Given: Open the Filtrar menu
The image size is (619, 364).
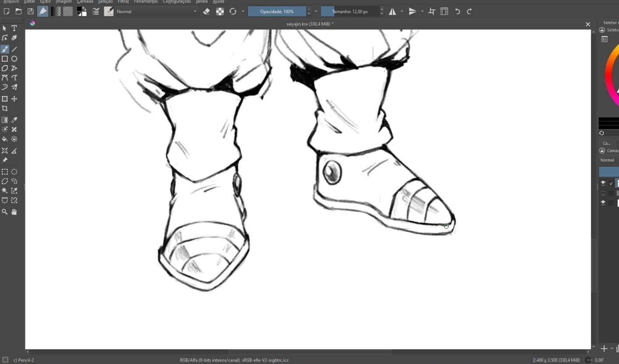Looking at the screenshot, I should coord(124,1).
